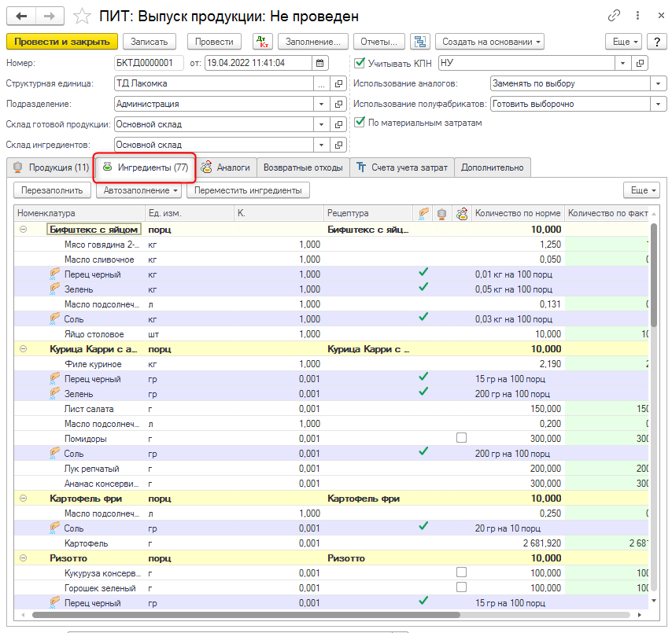
Task: Open the Счета учета затрат tab
Action: [401, 167]
